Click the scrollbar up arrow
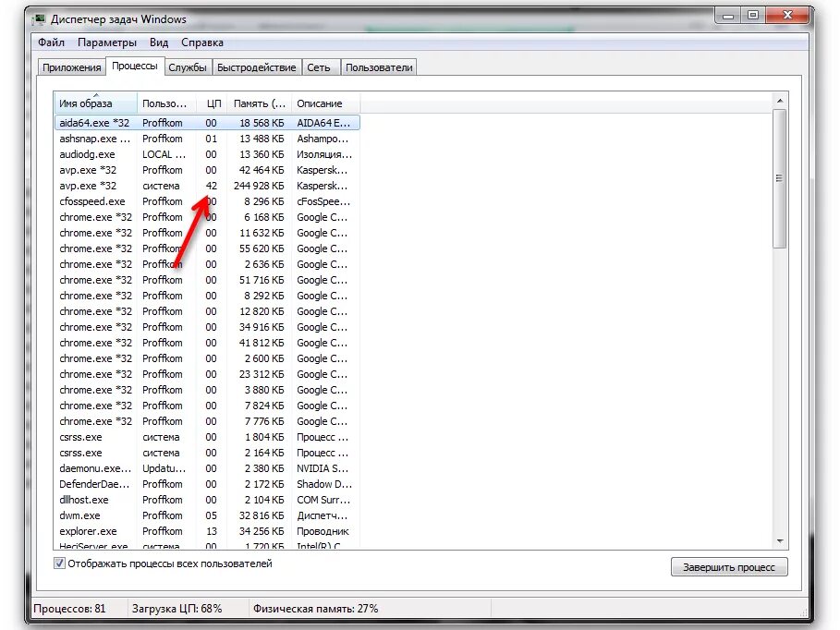840x630 pixels. 780,101
